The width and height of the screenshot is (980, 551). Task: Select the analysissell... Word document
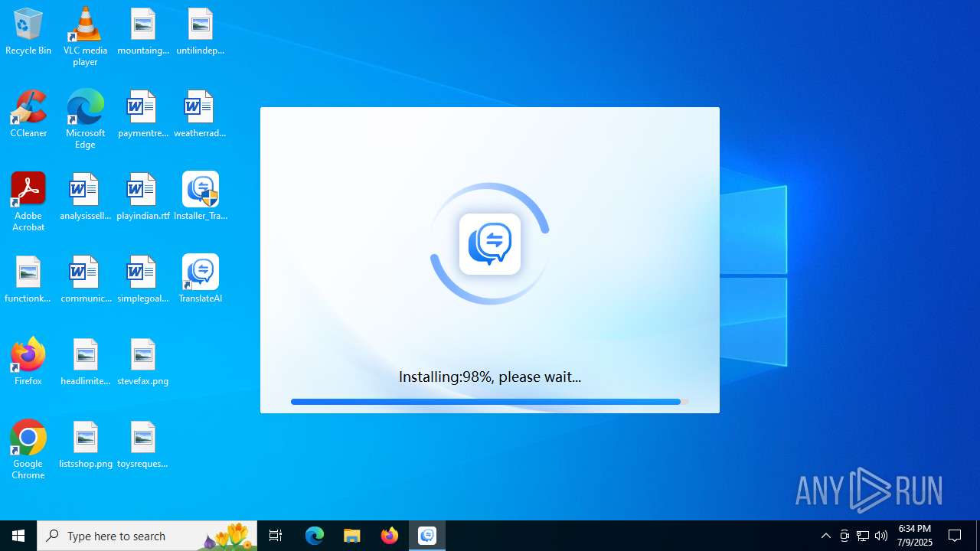pos(85,197)
